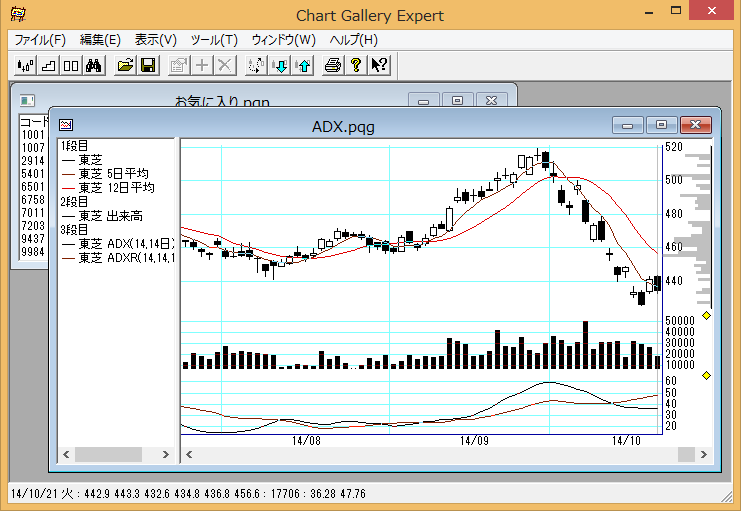741x511 pixels.
Task: Click the blue down arrow icon
Action: (280, 66)
